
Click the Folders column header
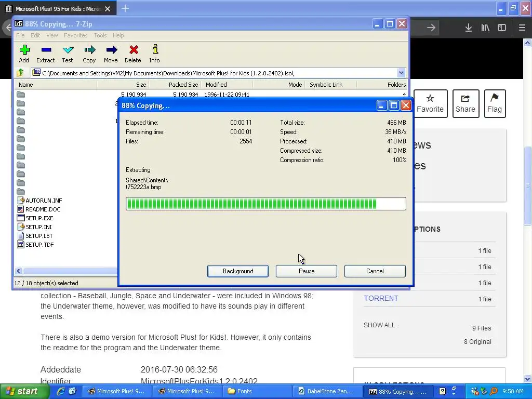point(382,85)
